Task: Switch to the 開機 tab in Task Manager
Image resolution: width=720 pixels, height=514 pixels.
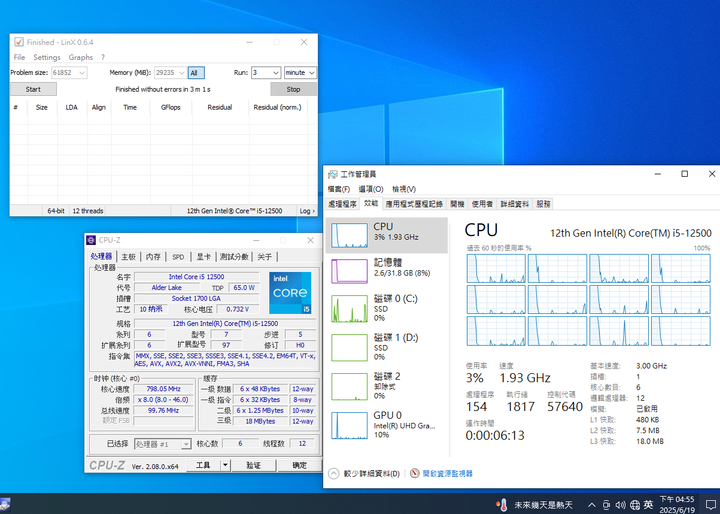Action: (x=457, y=204)
